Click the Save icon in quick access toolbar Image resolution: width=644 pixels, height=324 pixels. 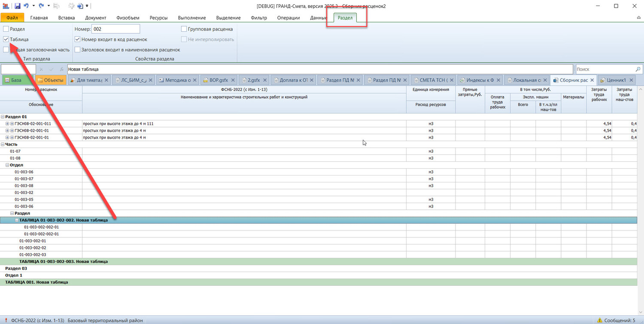coord(18,6)
